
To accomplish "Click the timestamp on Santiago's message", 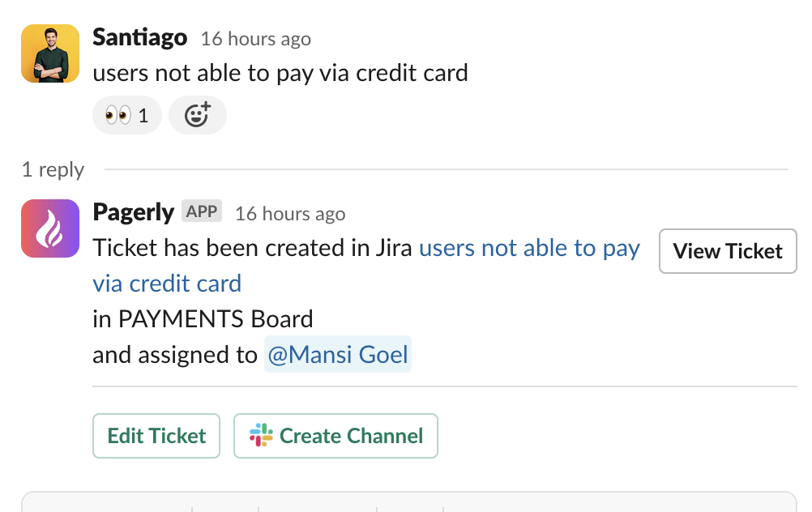I will coord(255,39).
